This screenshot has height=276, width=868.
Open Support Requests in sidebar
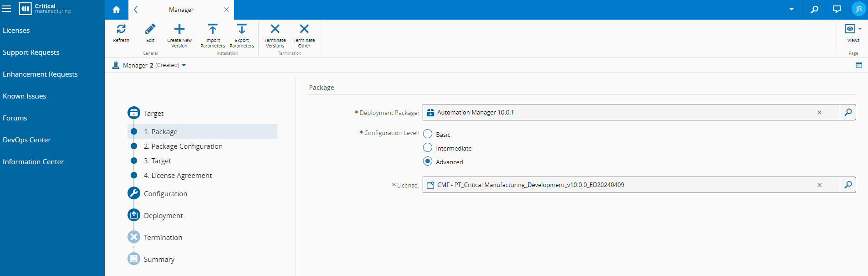[31, 52]
